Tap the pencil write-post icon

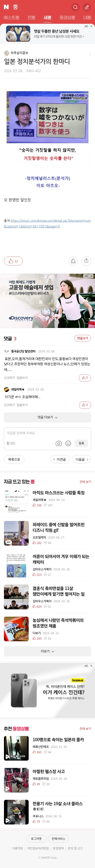click(87, 7)
